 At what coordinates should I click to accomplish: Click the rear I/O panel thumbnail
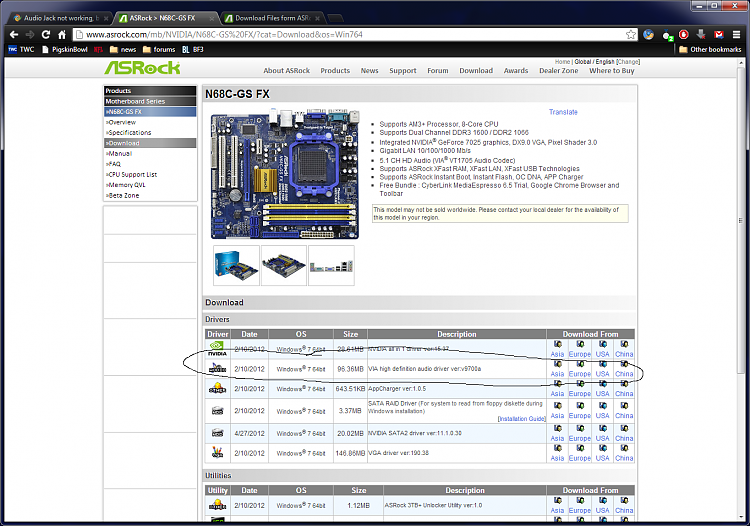331,265
